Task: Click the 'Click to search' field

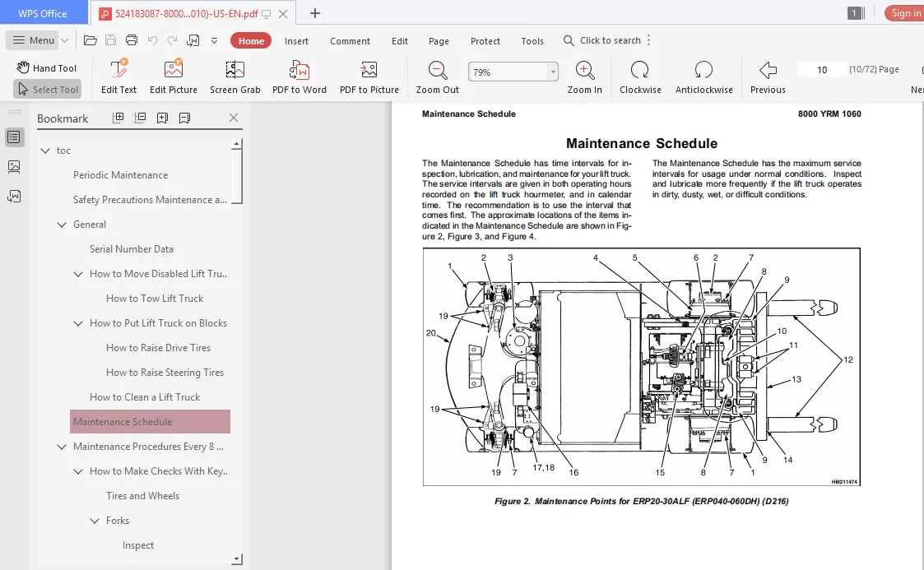Action: (602, 40)
